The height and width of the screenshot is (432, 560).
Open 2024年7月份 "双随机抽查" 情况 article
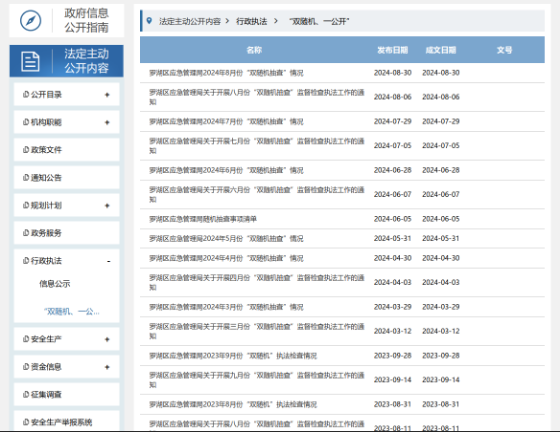click(226, 122)
